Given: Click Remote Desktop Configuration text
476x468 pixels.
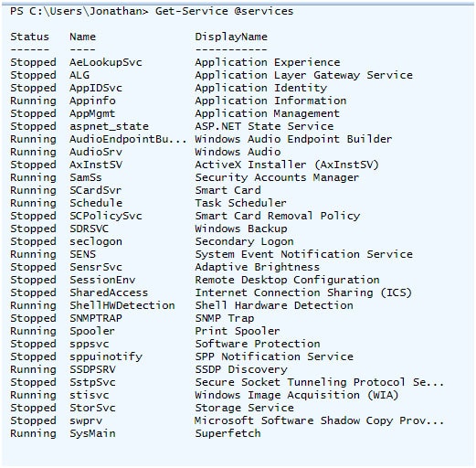Looking at the screenshot, I should (x=287, y=280).
